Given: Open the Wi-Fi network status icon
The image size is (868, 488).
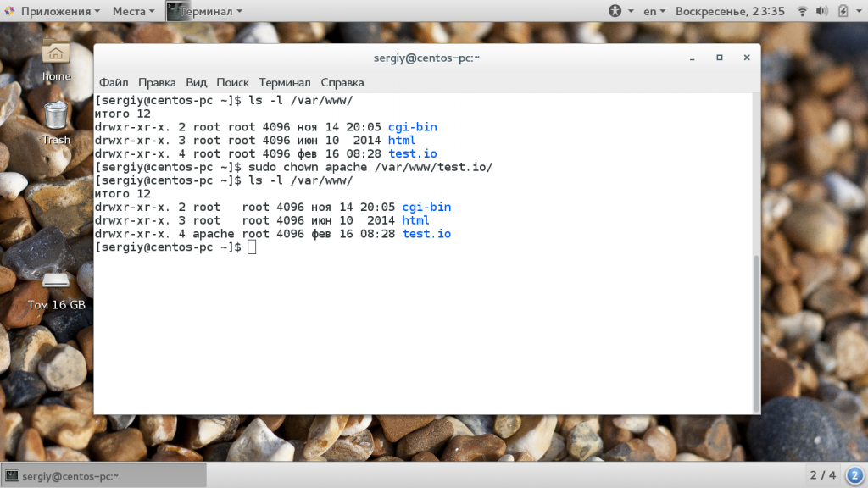Looking at the screenshot, I should coord(802,11).
